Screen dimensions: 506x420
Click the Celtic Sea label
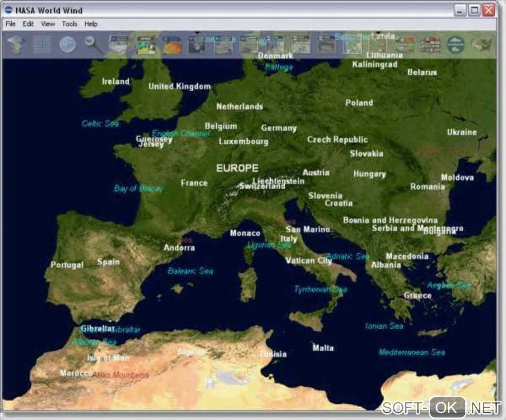[x=100, y=123]
